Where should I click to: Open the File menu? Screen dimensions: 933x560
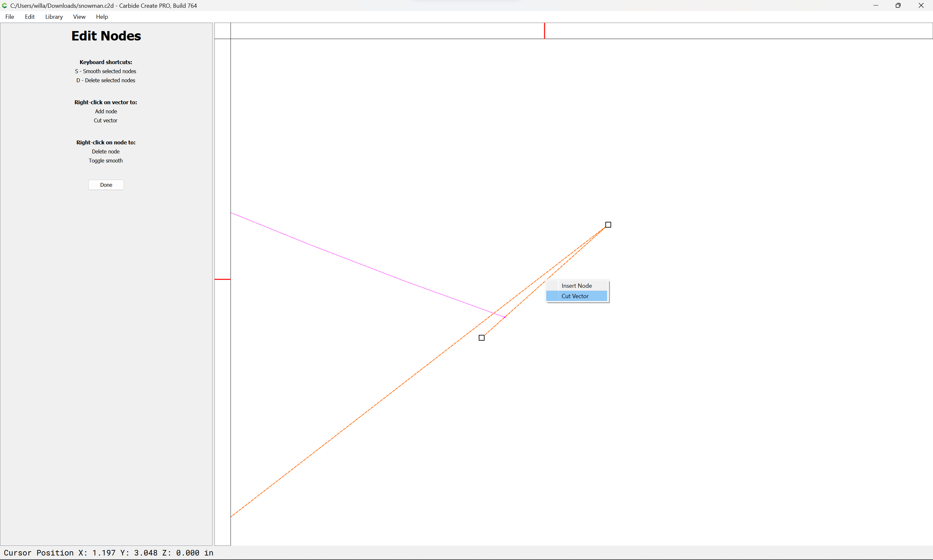[x=9, y=17]
